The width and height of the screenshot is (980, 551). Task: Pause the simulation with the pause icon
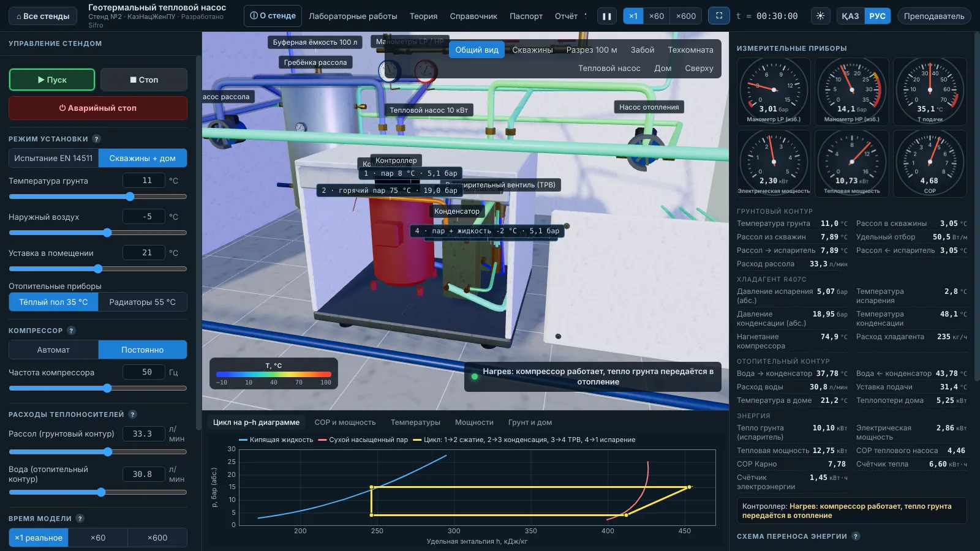[x=606, y=16]
